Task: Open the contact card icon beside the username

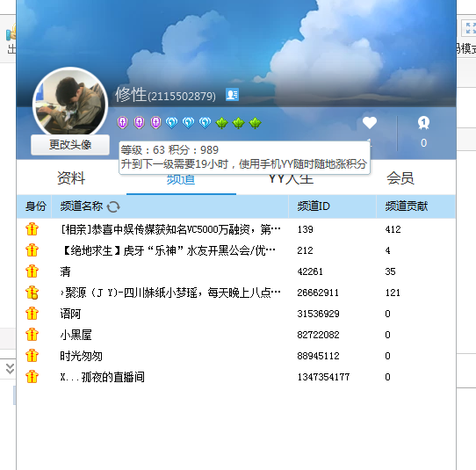Action: point(232,95)
